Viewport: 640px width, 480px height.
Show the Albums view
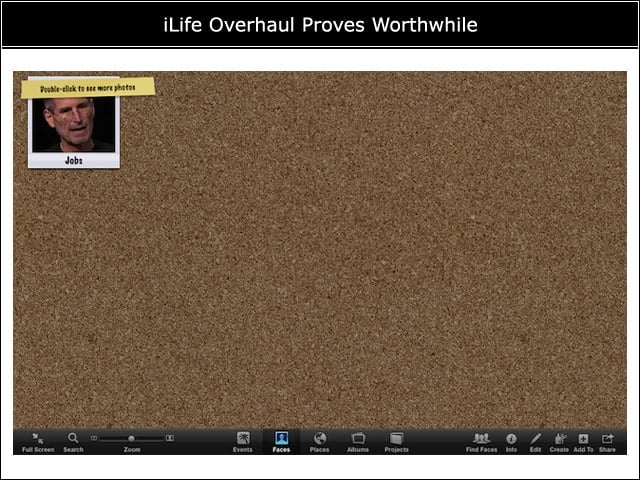pyautogui.click(x=358, y=442)
